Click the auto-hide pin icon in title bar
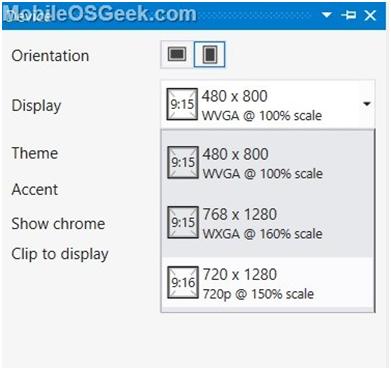This screenshot has width=391, height=370. (x=349, y=15)
